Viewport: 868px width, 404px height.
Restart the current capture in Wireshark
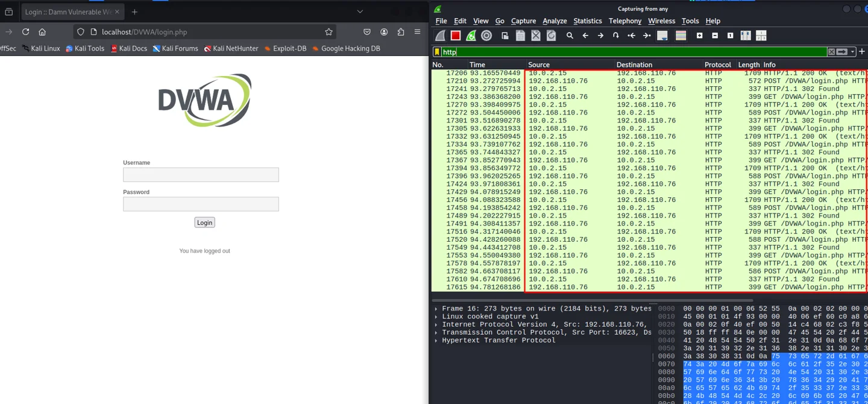[x=471, y=36]
